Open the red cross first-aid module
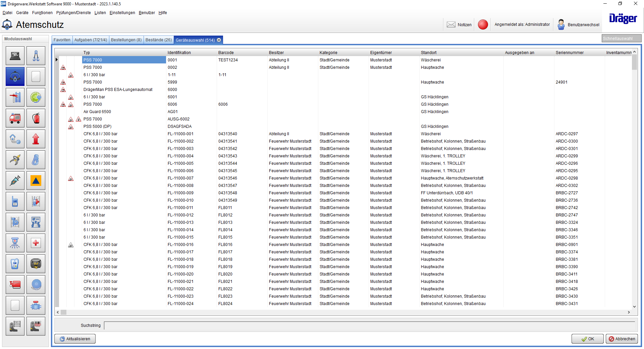Image resolution: width=644 pixels, height=349 pixels. 36,243
